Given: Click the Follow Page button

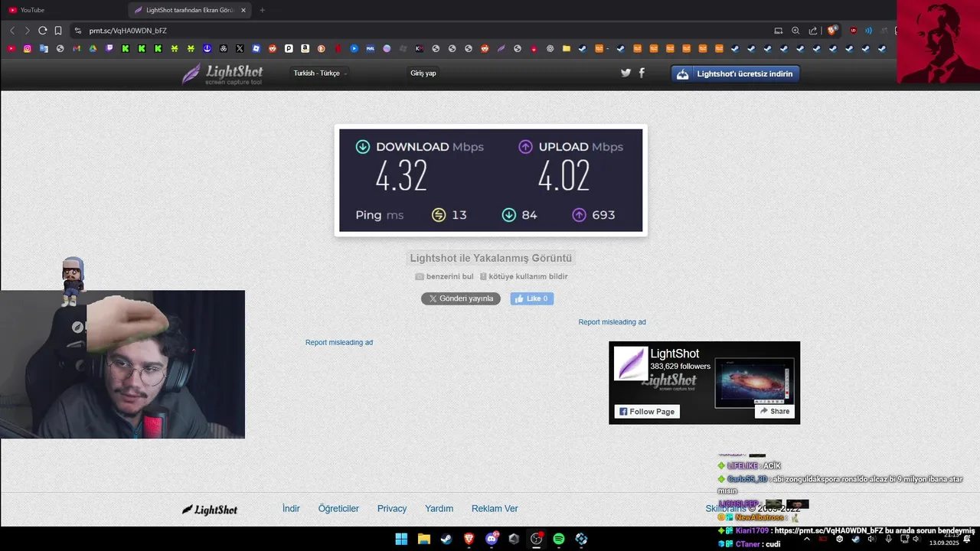Looking at the screenshot, I should (x=647, y=411).
